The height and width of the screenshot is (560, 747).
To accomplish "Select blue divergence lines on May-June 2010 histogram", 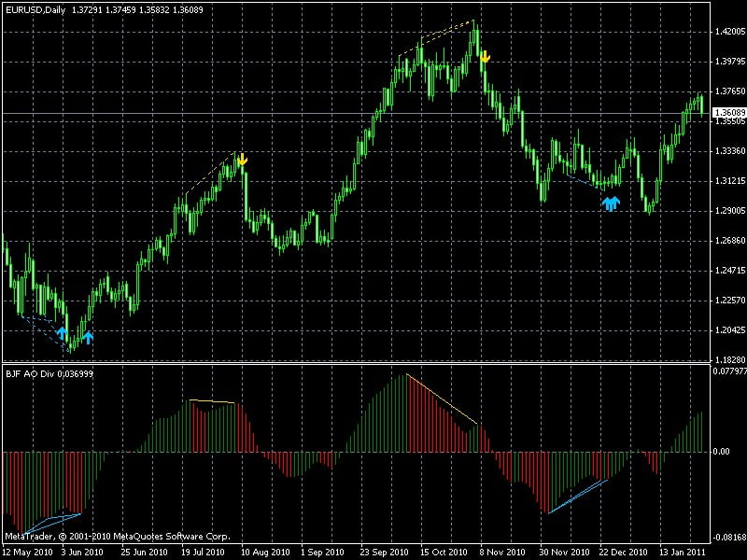I will (x=47, y=518).
